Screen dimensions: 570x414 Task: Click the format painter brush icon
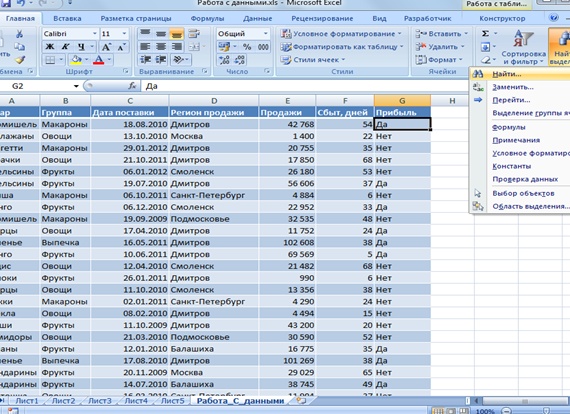click(x=20, y=59)
